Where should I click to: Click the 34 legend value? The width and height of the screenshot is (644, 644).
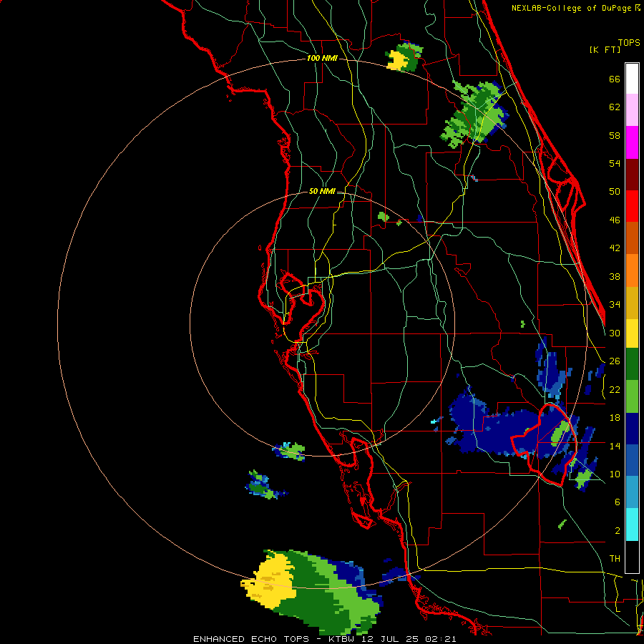pos(615,305)
